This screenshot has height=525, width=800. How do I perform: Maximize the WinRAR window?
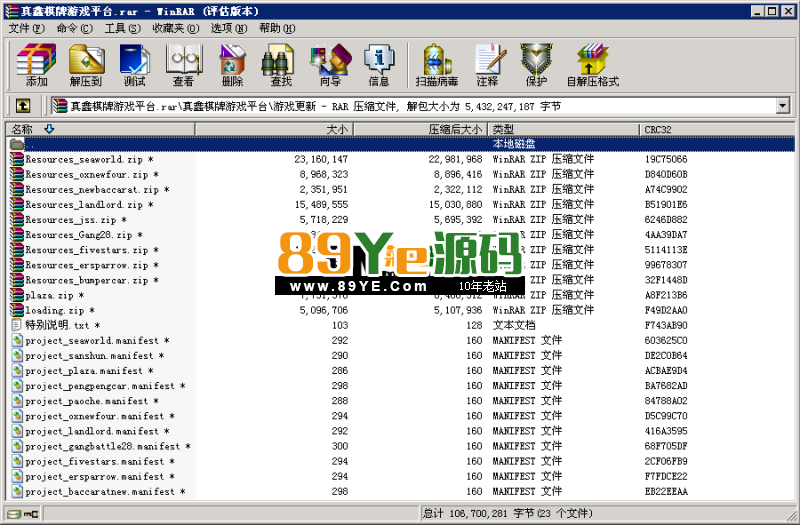pos(772,11)
